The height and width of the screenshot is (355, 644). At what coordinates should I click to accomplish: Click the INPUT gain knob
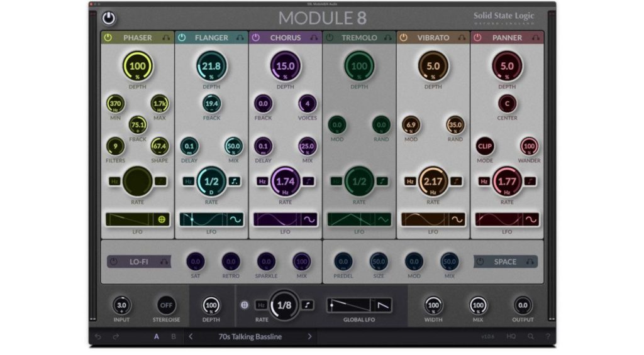pyautogui.click(x=121, y=305)
